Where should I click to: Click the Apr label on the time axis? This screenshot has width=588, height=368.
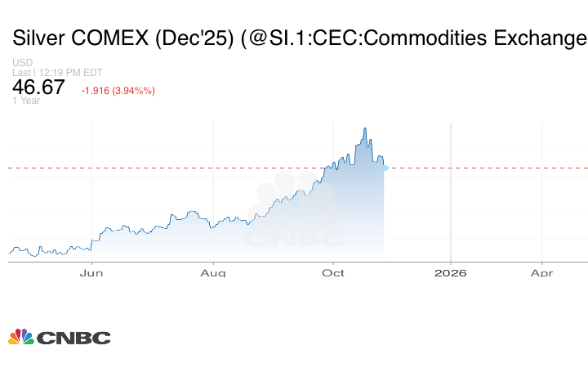[542, 272]
